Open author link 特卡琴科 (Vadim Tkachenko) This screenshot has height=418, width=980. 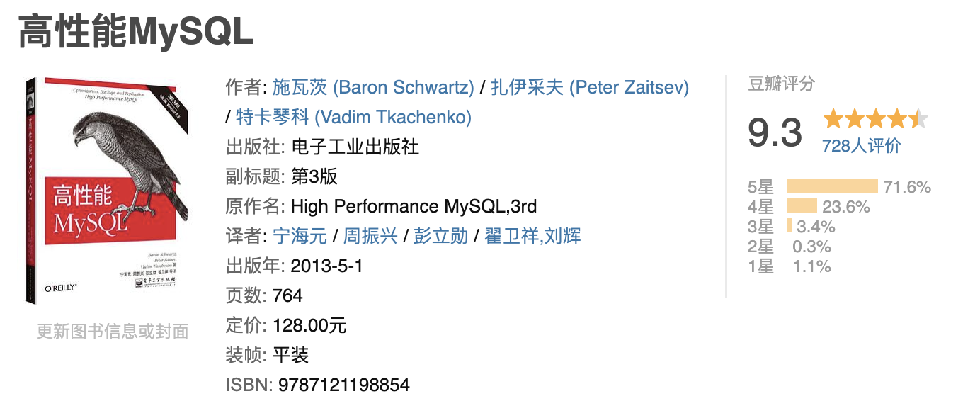[353, 117]
